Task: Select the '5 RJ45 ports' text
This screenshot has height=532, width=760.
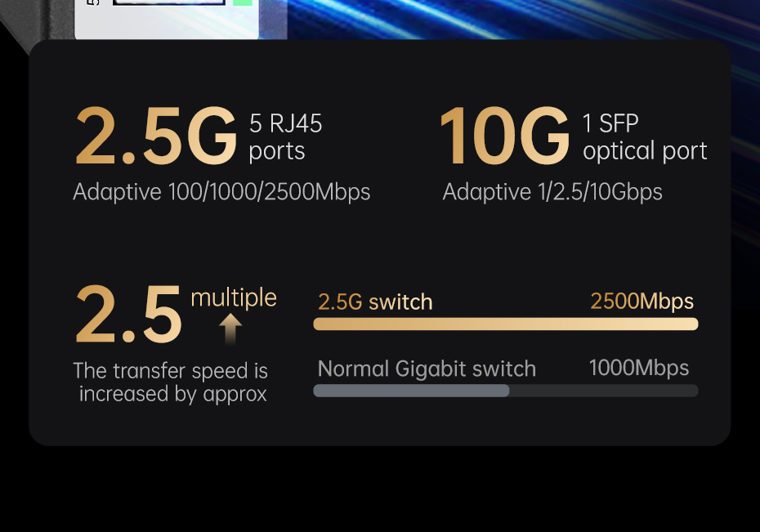Action: pos(285,137)
